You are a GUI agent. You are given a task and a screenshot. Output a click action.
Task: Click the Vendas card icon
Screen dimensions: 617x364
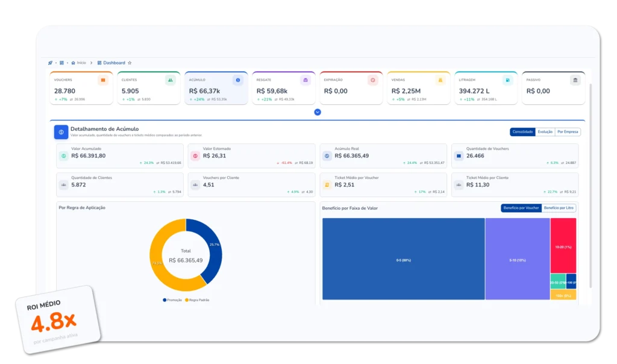pos(440,80)
